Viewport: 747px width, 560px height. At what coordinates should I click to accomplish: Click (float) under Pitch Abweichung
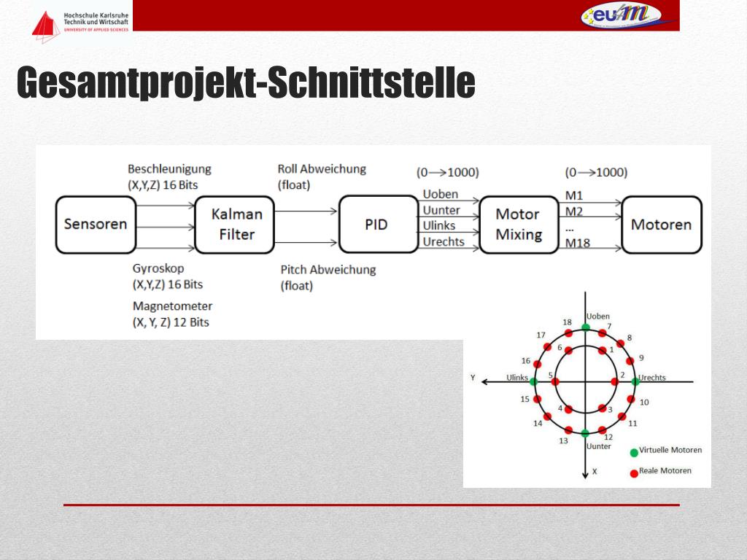click(297, 286)
